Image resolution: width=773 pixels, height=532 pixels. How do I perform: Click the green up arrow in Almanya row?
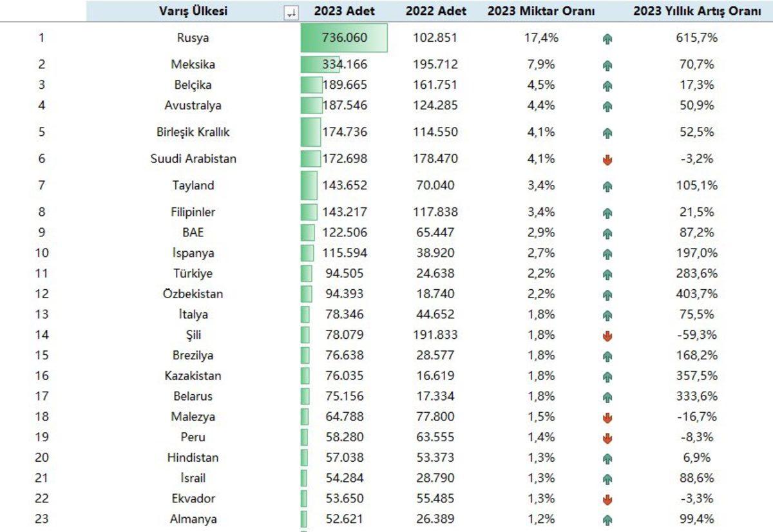tap(607, 520)
